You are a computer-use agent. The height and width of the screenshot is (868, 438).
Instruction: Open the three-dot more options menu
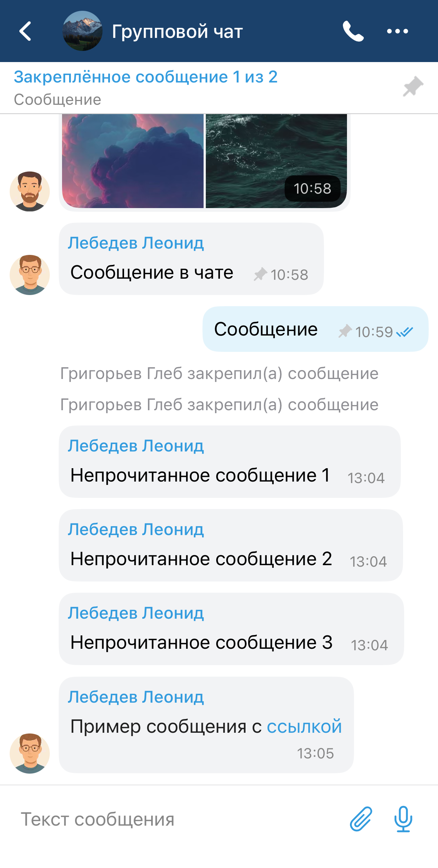click(397, 31)
